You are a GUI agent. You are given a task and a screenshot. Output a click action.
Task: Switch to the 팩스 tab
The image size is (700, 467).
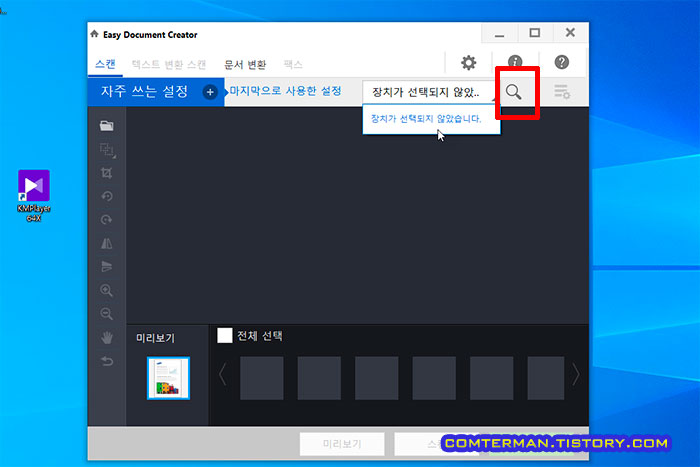coord(292,64)
